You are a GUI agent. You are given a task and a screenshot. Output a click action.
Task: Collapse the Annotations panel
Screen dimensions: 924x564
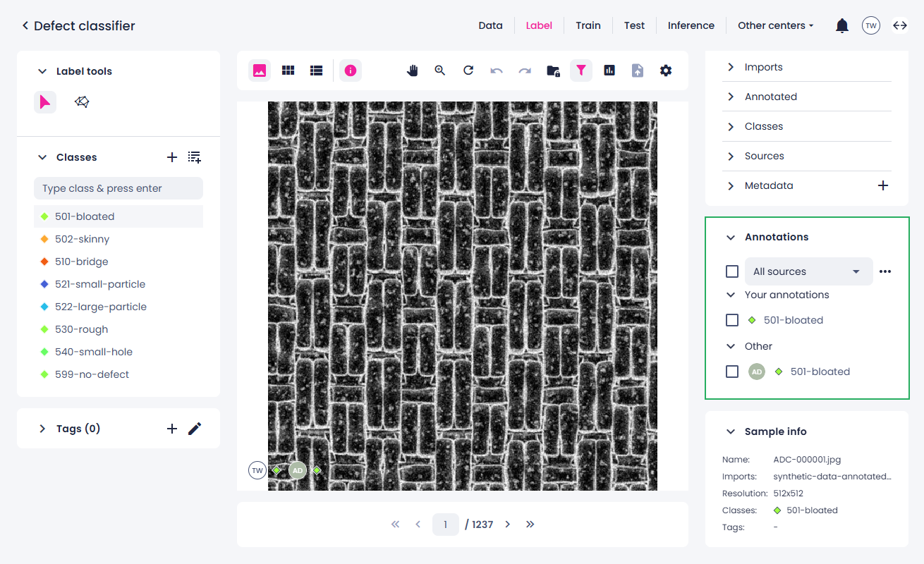pyautogui.click(x=731, y=238)
